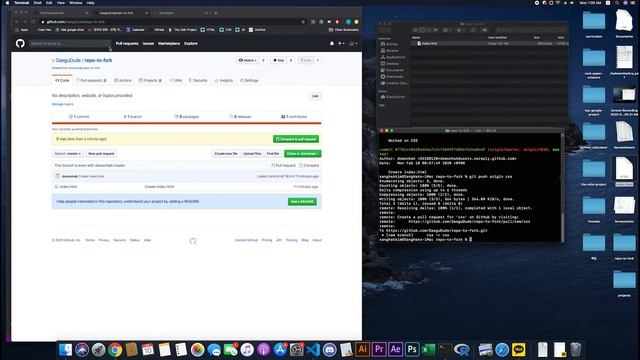The height and width of the screenshot is (360, 640).
Task: Open the Clone or download dropdown
Action: pos(302,153)
